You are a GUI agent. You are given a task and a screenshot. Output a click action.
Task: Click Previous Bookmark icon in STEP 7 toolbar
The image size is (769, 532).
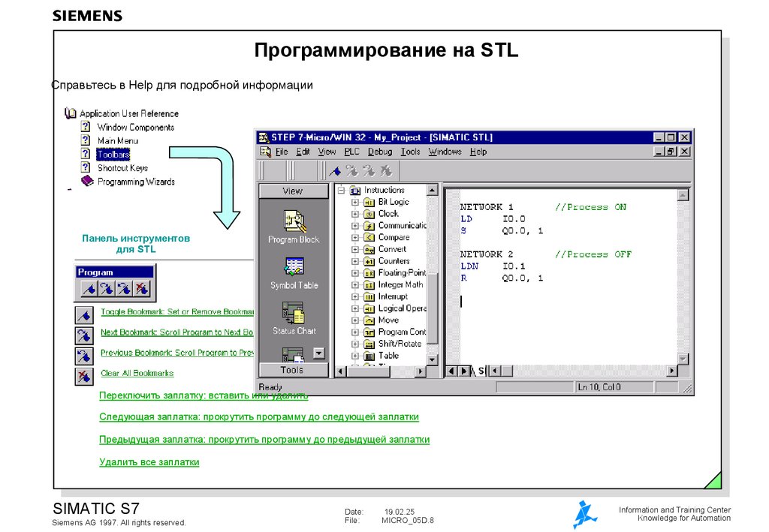(x=369, y=171)
